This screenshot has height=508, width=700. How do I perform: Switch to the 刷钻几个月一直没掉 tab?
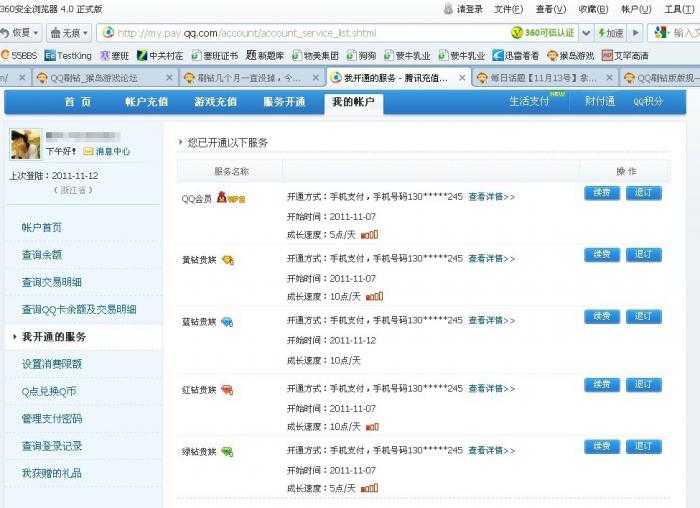tap(251, 78)
